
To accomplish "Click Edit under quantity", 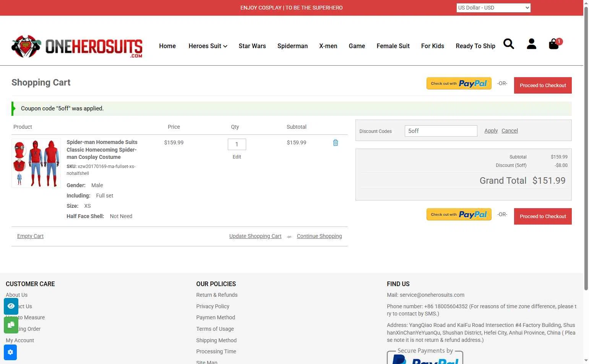I will point(237,157).
